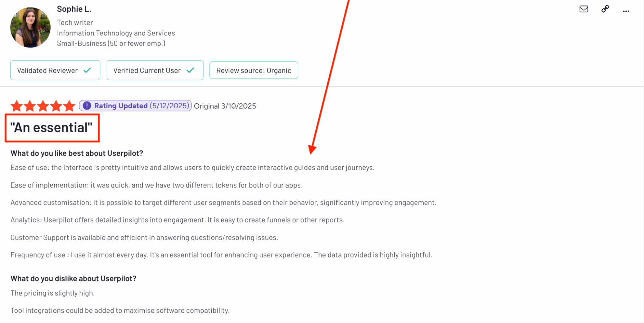This screenshot has width=644, height=323.
Task: Click "What do you like best about Userpilot?" heading
Action: tap(77, 153)
